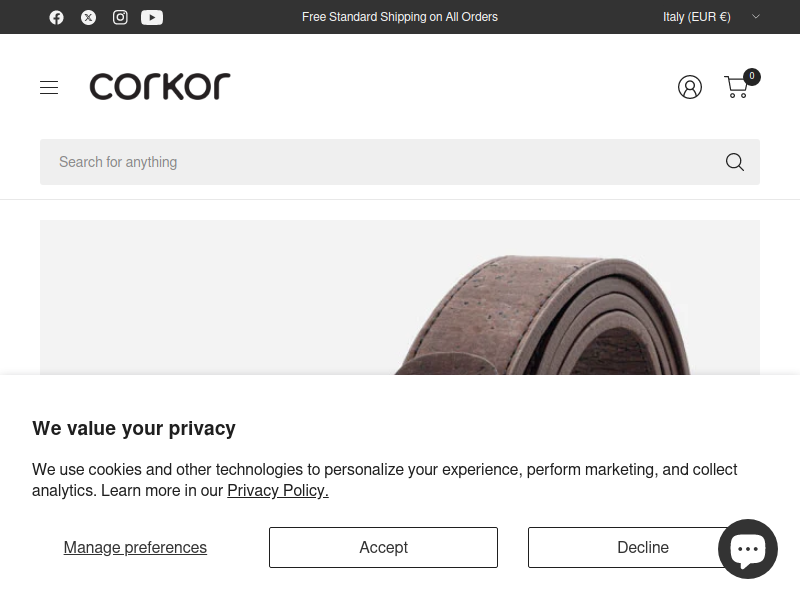Open Manage preferences for cookies
The height and width of the screenshot is (600, 800).
tap(135, 547)
